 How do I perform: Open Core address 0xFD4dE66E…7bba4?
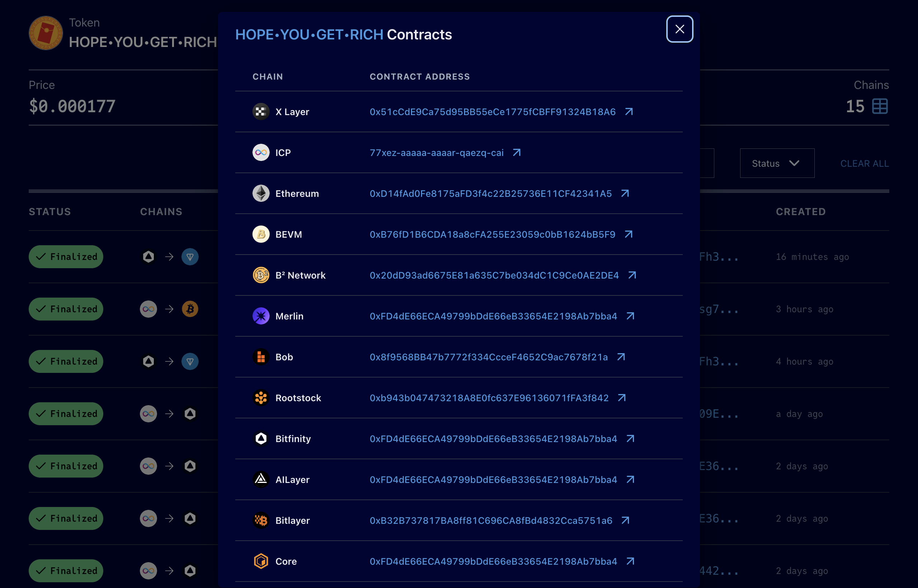[493, 561]
